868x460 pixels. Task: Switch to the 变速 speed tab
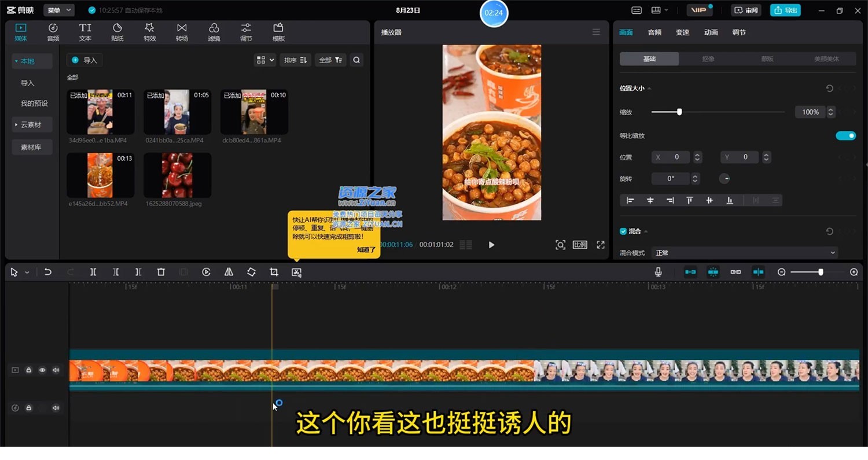[x=683, y=32]
